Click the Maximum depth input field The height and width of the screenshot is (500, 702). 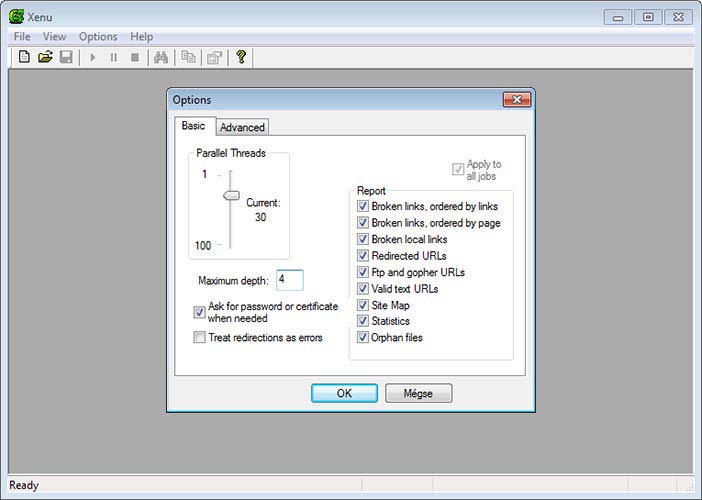(x=289, y=280)
